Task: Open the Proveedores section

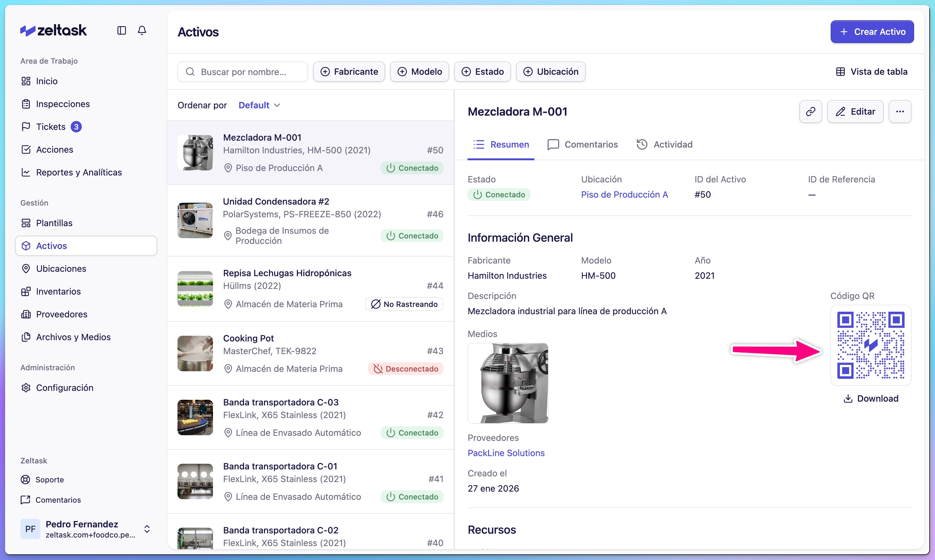Action: click(61, 314)
